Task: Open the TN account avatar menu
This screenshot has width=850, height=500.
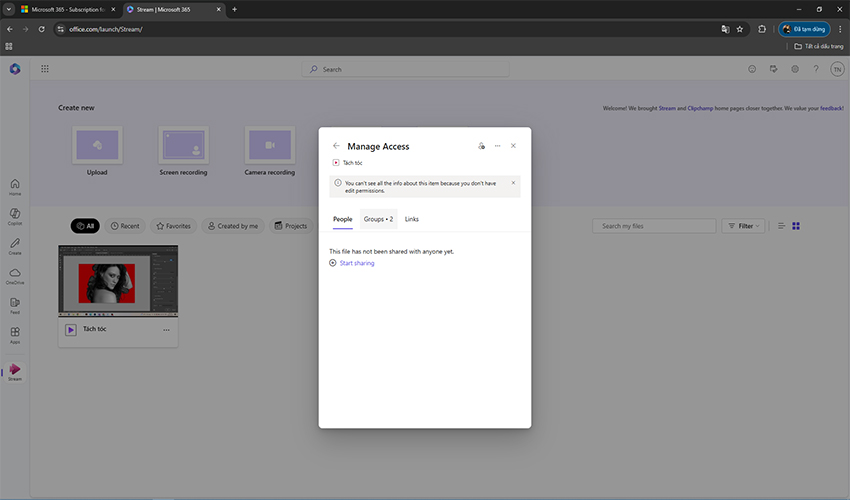Action: click(x=838, y=69)
